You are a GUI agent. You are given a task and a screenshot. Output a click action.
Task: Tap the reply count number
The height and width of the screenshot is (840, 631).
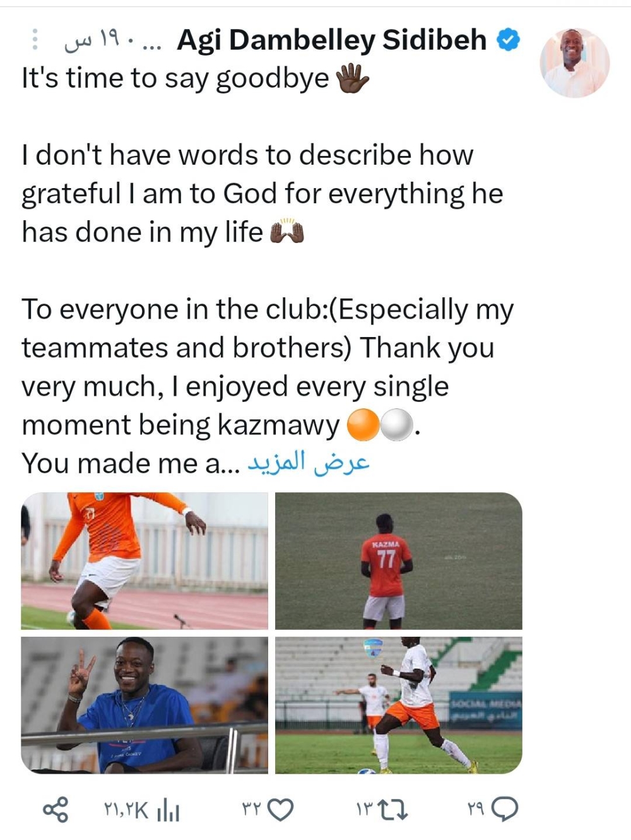476,810
